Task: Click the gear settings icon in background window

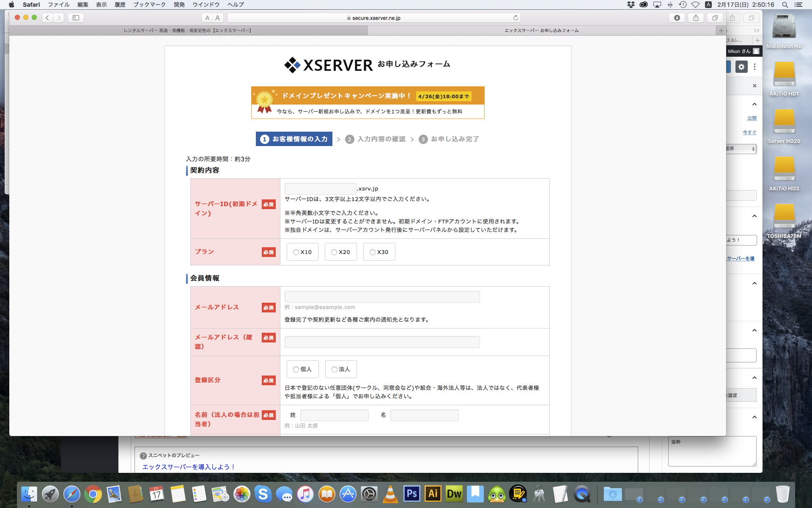Action: 741,67
